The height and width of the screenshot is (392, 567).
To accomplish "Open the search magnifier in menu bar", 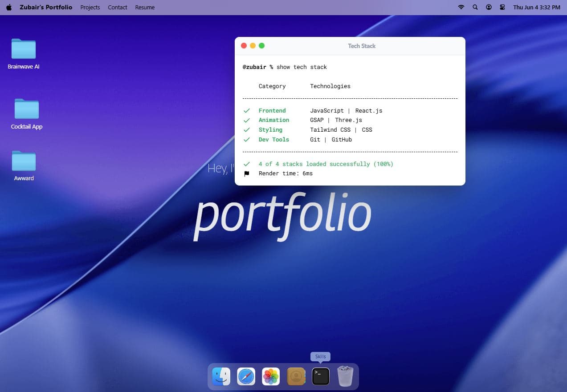I will (475, 7).
